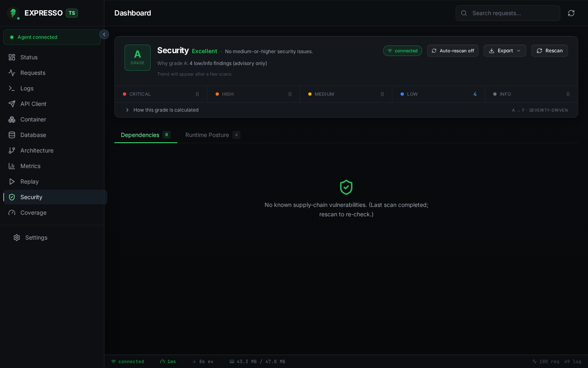Image resolution: width=588 pixels, height=368 pixels.
Task: Click the '100 req' status bar entry
Action: pyautogui.click(x=549, y=361)
